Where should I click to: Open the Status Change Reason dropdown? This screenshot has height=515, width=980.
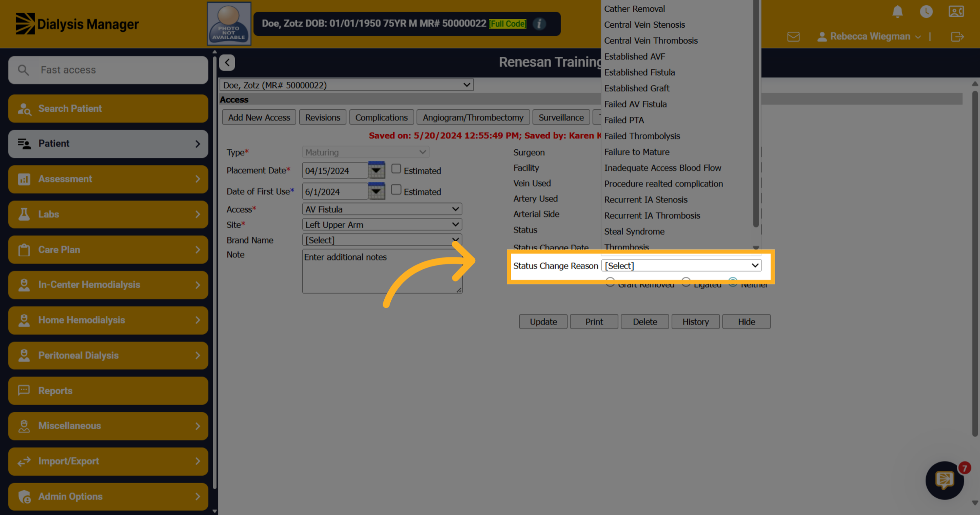click(681, 266)
